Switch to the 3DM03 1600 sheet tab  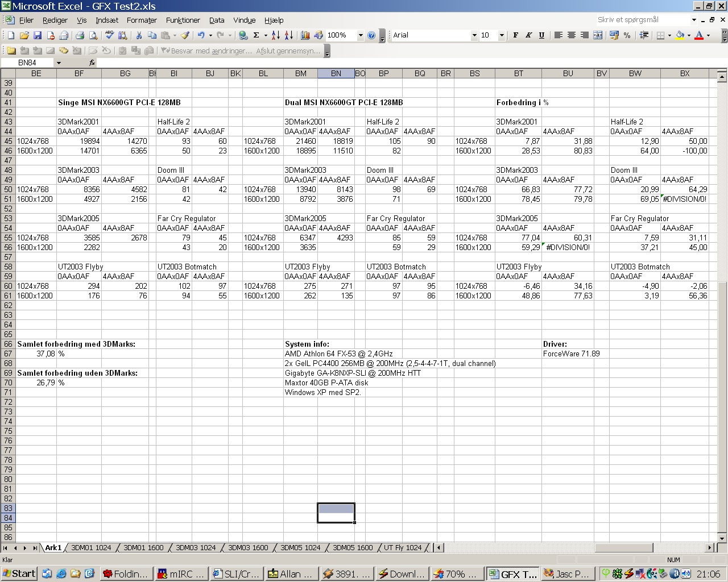pos(248,547)
